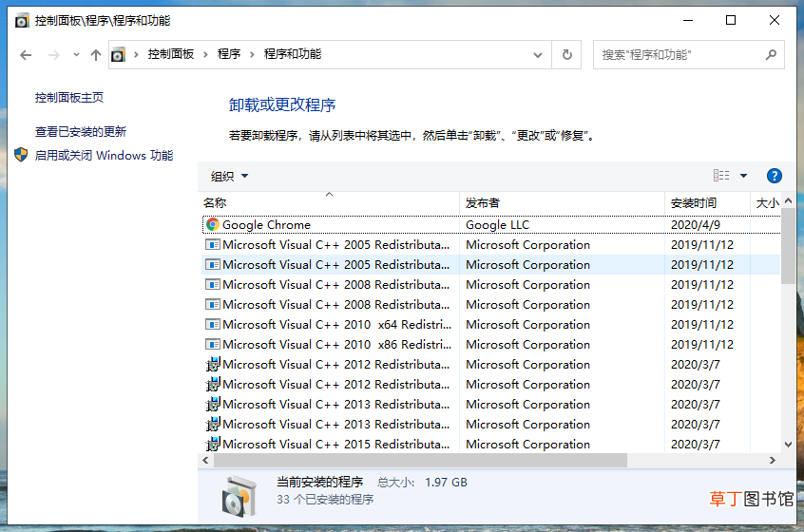The image size is (804, 532).
Task: Click the horizontal scrollbar left arrow
Action: (205, 460)
